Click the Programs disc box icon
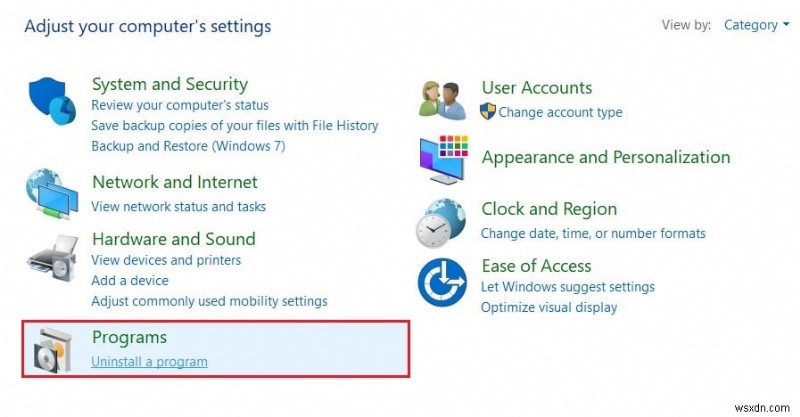 52,349
